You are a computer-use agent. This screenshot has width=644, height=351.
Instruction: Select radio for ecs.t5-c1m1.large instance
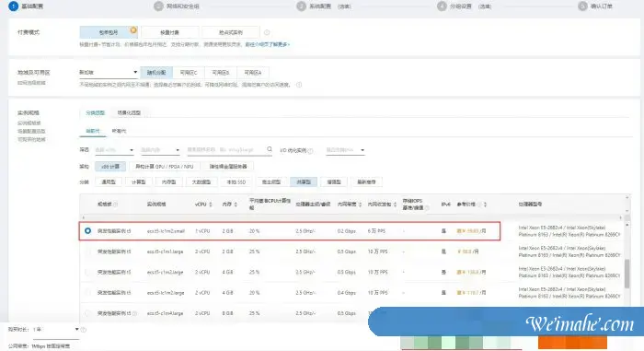tap(88, 252)
